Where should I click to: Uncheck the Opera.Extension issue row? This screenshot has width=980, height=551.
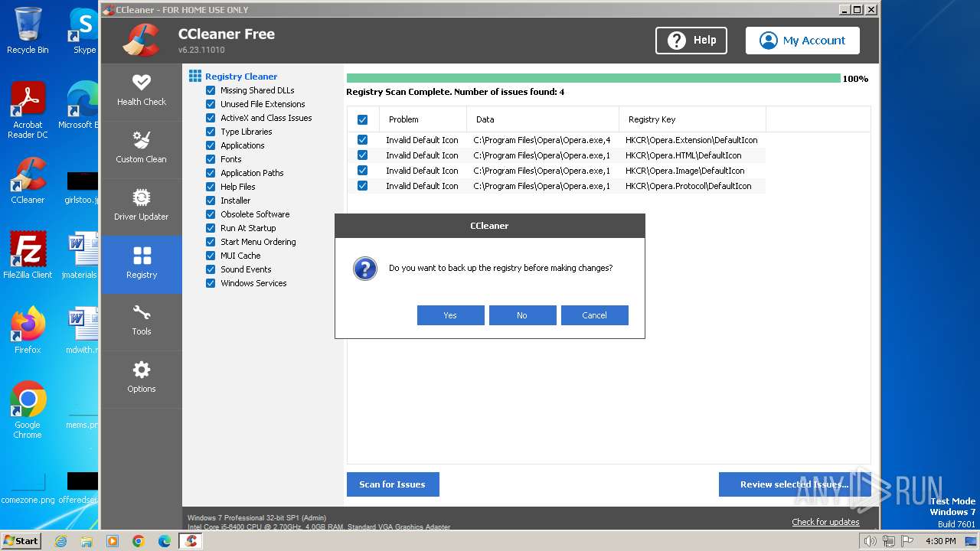362,140
